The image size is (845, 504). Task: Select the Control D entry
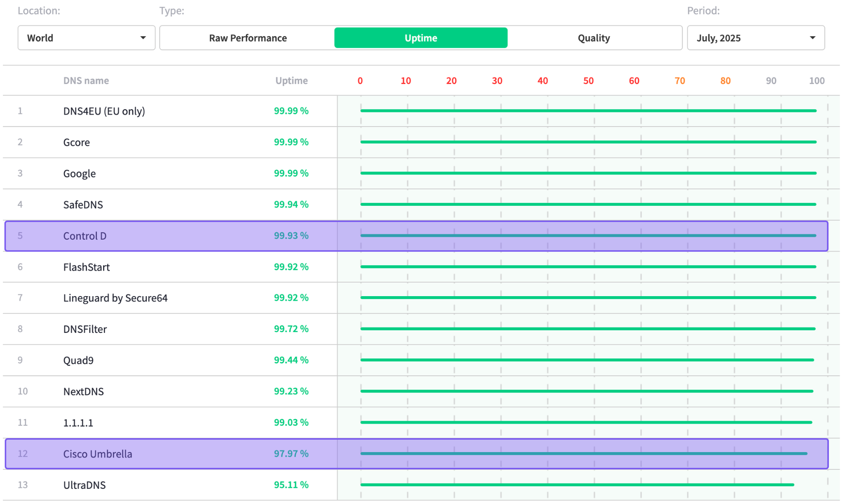coord(417,236)
